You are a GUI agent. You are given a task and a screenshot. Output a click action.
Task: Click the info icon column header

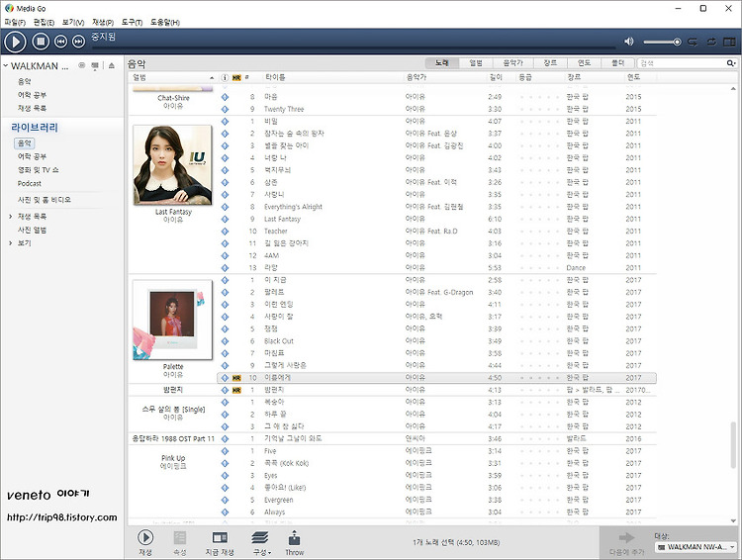(x=225, y=77)
